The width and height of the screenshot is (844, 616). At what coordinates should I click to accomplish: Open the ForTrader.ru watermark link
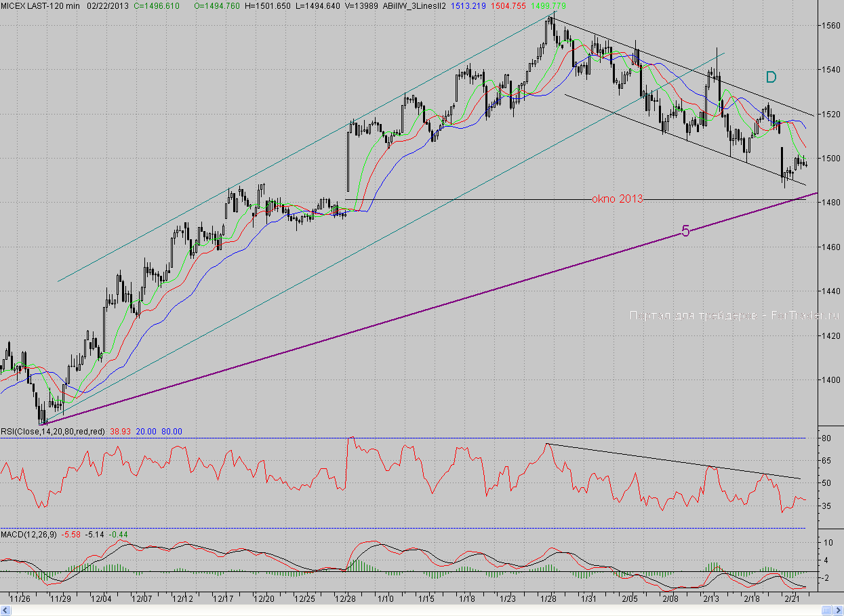[x=734, y=315]
